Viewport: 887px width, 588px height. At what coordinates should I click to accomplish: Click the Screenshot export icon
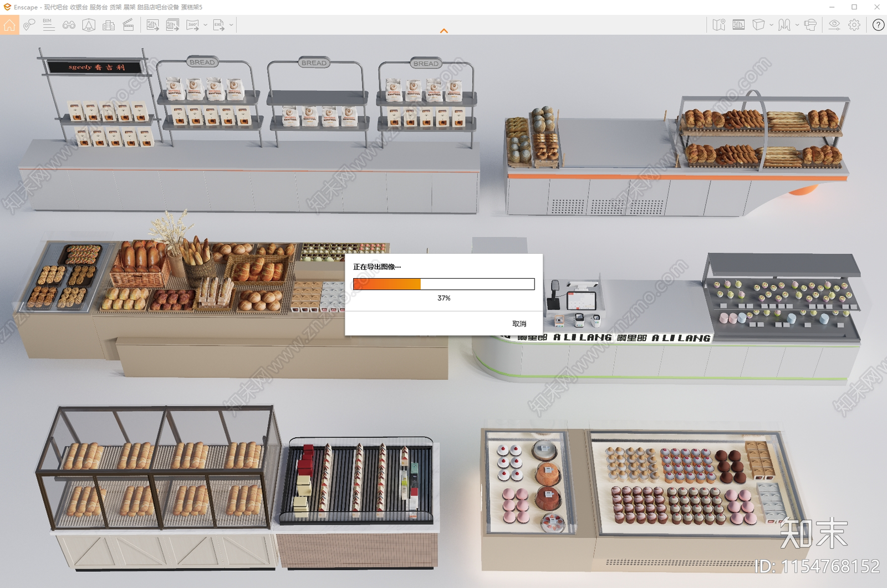pyautogui.click(x=153, y=25)
